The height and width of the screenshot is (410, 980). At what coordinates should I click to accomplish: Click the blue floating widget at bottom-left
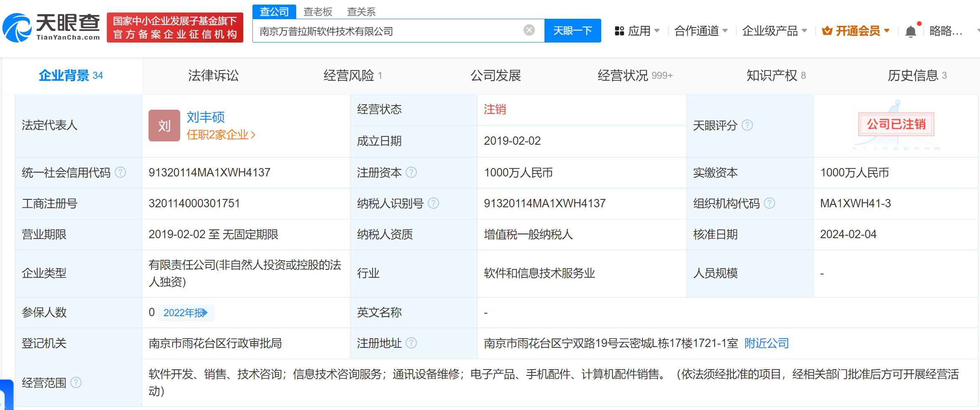pyautogui.click(x=6, y=395)
